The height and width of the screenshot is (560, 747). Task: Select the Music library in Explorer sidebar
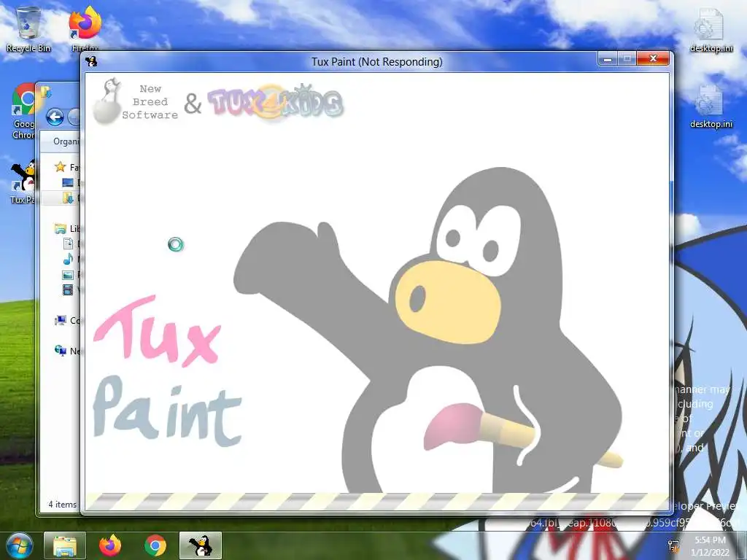pos(68,259)
